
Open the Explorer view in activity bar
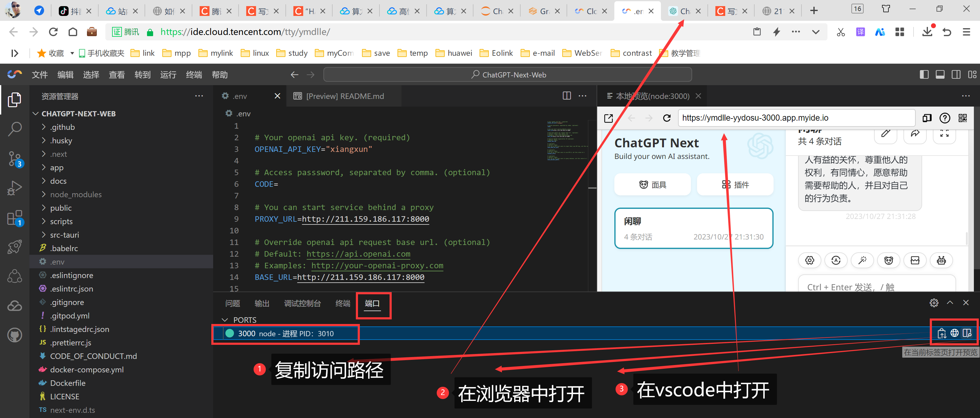14,100
